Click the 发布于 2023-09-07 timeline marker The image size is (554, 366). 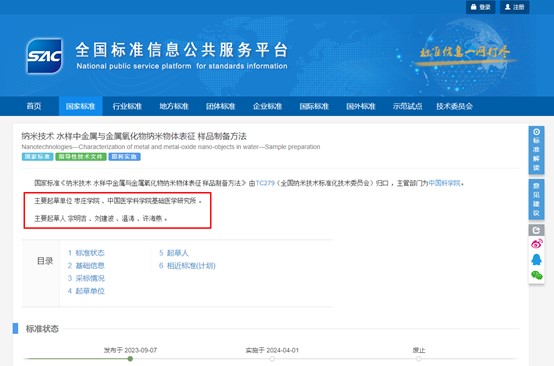tap(130, 359)
